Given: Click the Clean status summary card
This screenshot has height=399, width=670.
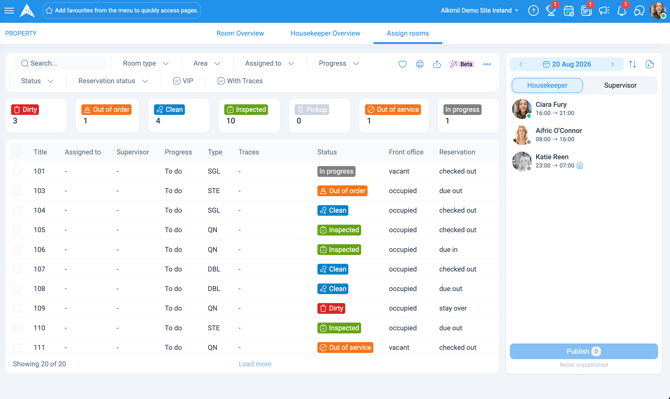Looking at the screenshot, I should click(x=179, y=115).
